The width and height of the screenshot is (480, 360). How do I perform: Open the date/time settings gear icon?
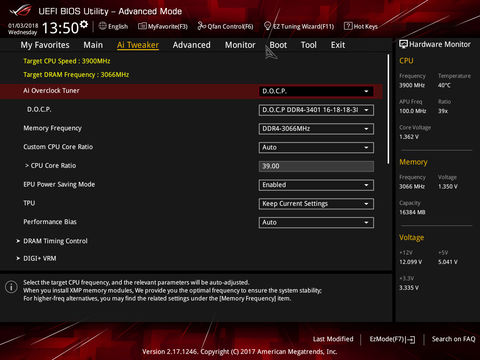point(84,24)
